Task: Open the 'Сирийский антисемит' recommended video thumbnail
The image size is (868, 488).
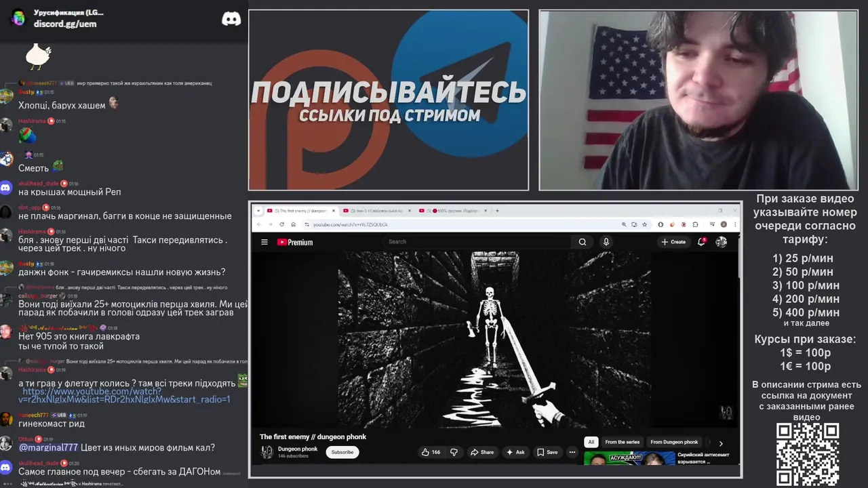Action: 629,459
